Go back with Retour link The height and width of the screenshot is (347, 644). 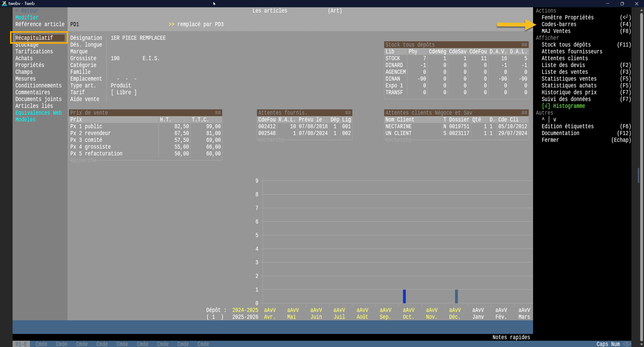point(27,11)
